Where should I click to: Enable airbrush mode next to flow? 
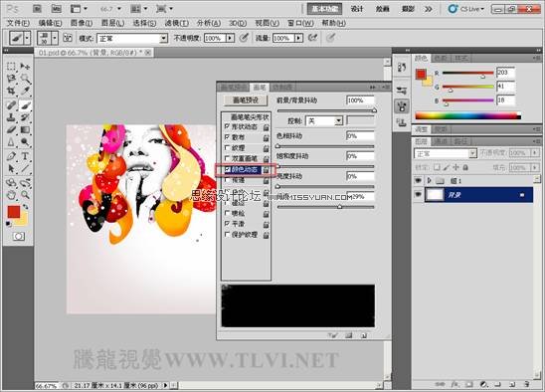click(x=312, y=38)
